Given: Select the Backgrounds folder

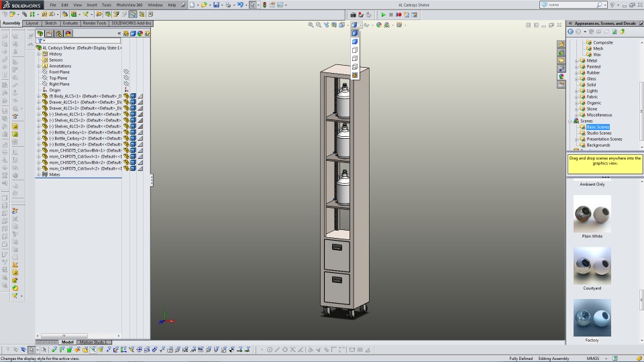Looking at the screenshot, I should tap(598, 145).
